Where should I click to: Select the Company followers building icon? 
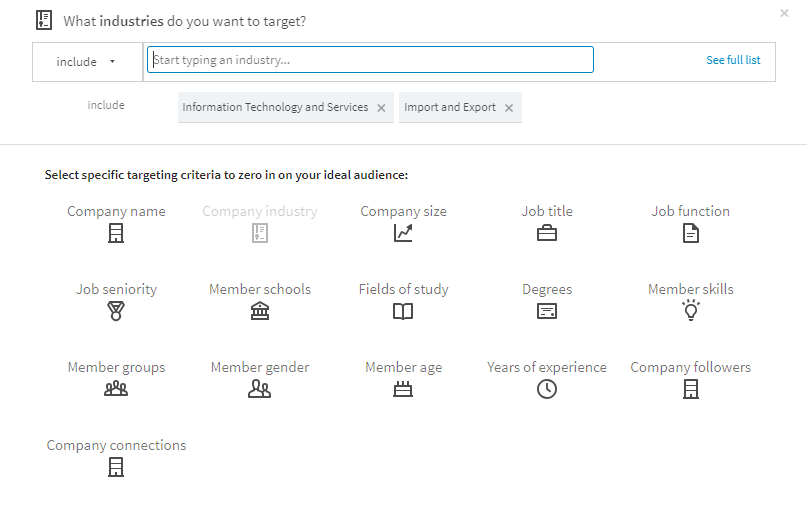point(690,389)
